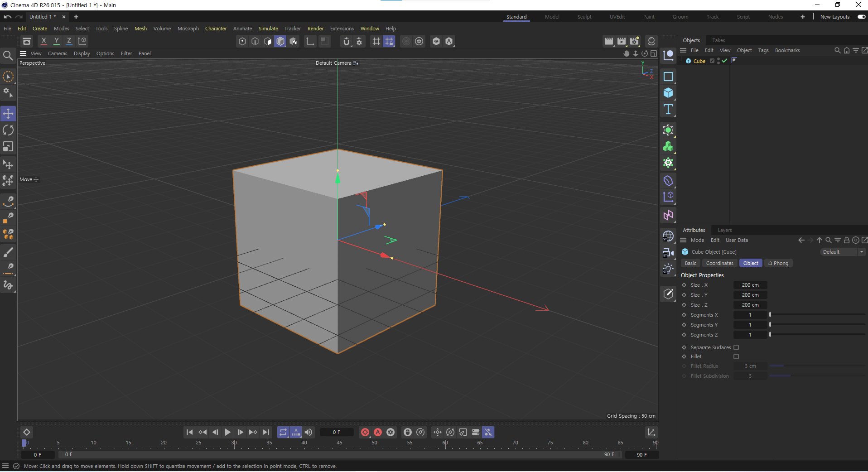Open status bar hamburger menu
The height and width of the screenshot is (472, 868).
coord(5,466)
